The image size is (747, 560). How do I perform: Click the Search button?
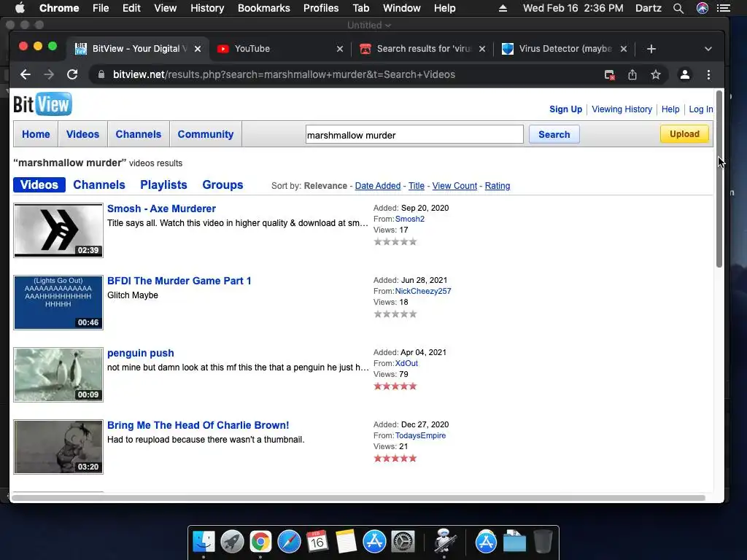(x=554, y=134)
